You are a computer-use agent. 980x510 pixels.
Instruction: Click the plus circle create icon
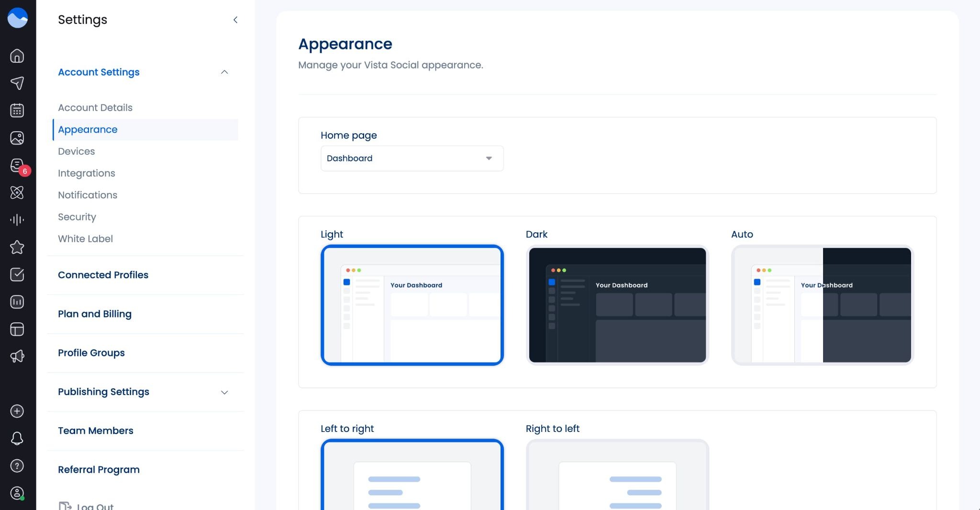[x=17, y=411]
